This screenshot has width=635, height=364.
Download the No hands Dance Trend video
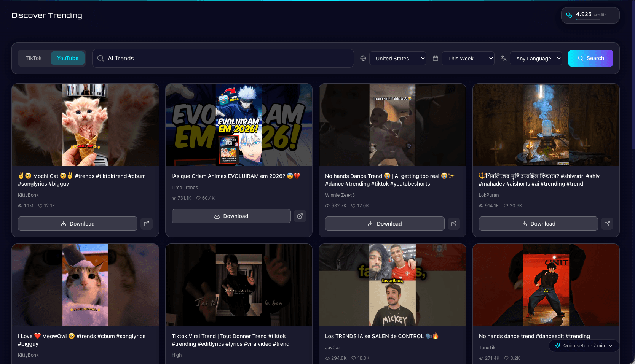click(385, 224)
